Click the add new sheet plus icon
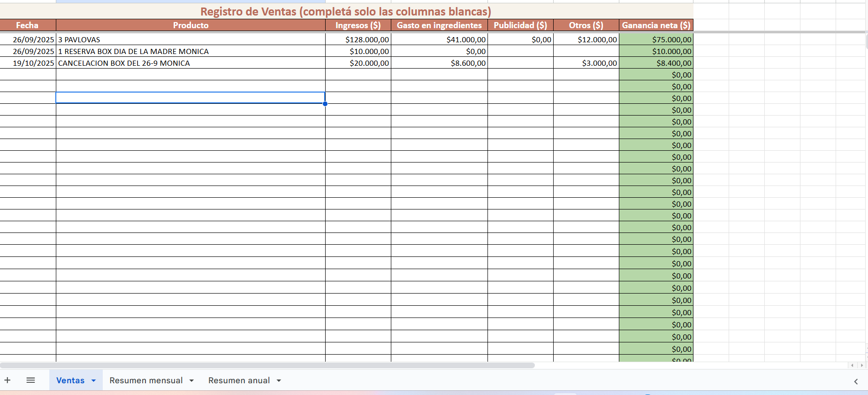868x395 pixels. [8, 380]
